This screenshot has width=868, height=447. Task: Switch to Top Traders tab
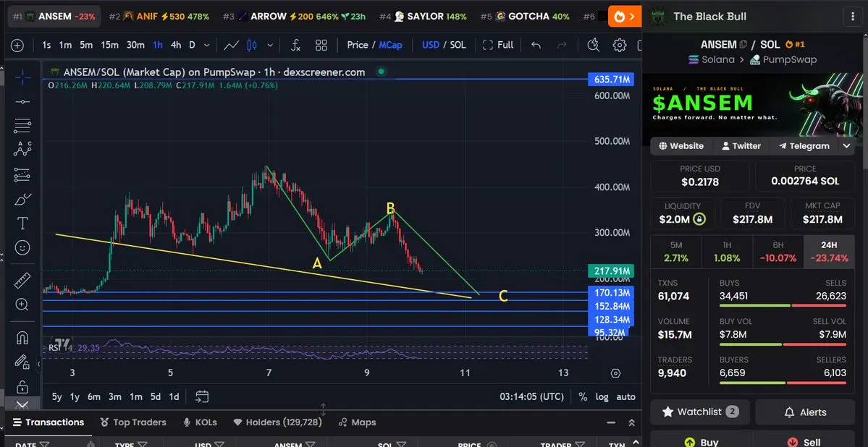(x=133, y=422)
